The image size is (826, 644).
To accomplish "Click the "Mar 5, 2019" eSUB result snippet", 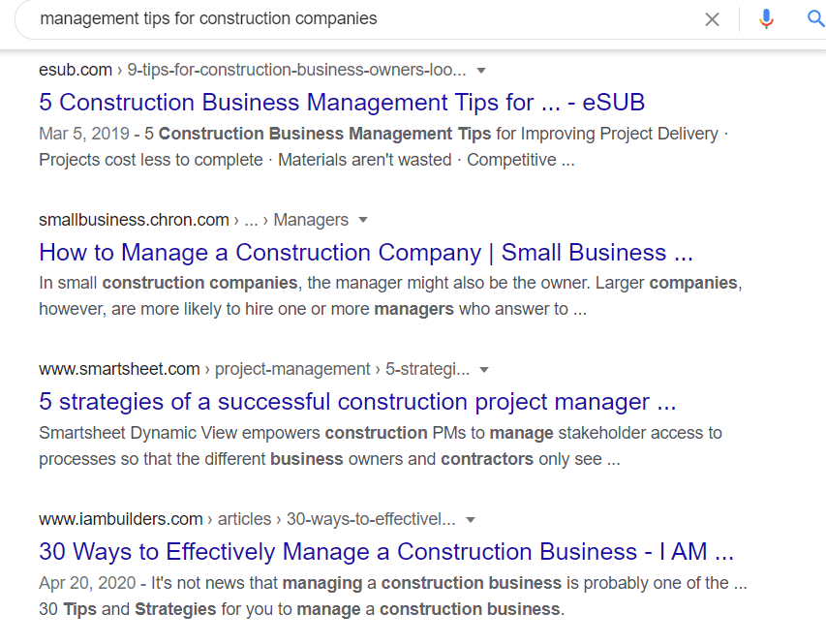I will (x=378, y=146).
